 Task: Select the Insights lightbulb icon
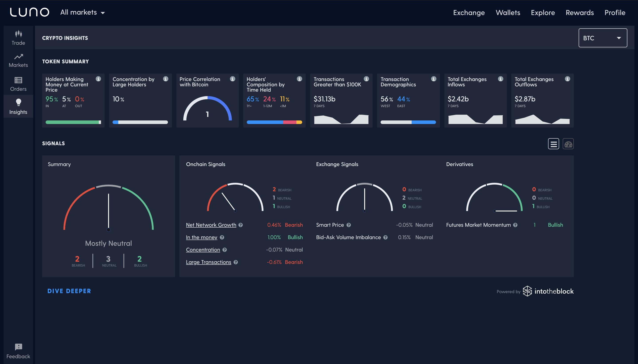(18, 102)
